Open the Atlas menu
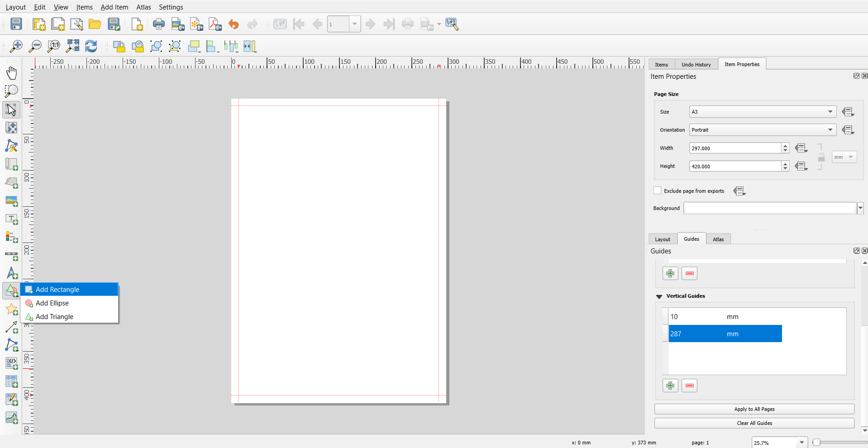 coord(143,7)
